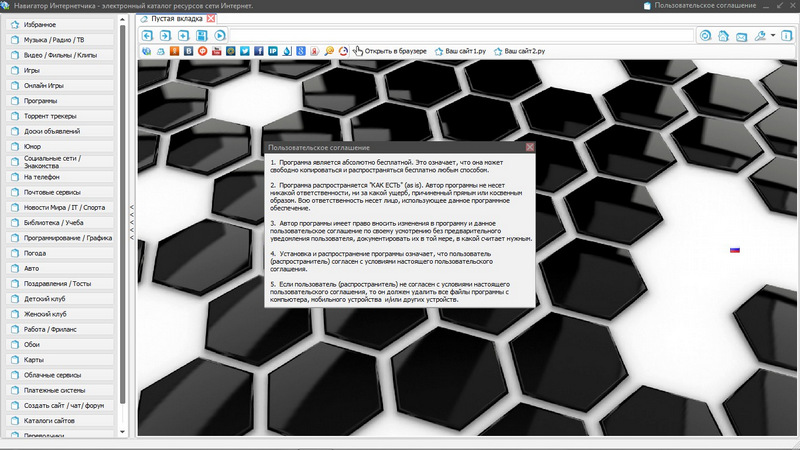Click the globe icon in the bookmarks bar
800x450 pixels.
(x=146, y=51)
